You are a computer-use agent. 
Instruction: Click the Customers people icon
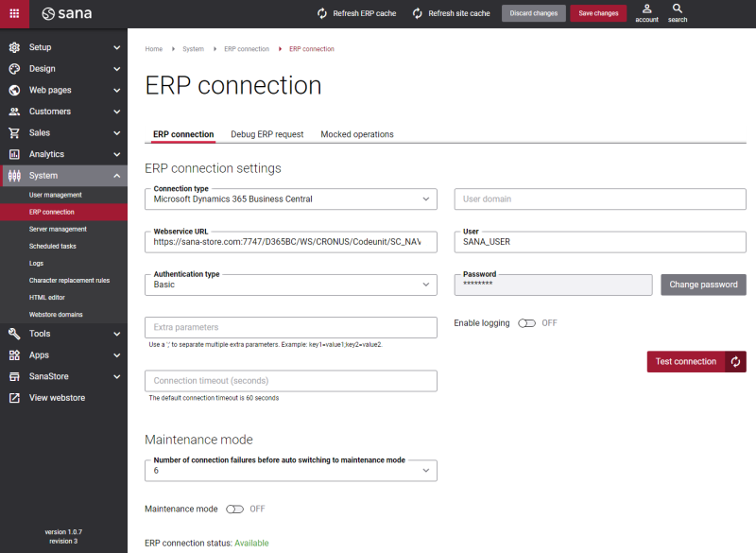pos(14,112)
